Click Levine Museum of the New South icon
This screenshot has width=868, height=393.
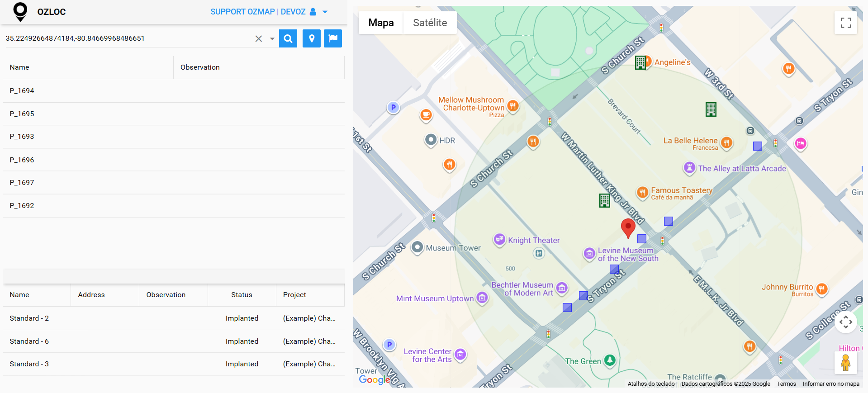click(589, 254)
